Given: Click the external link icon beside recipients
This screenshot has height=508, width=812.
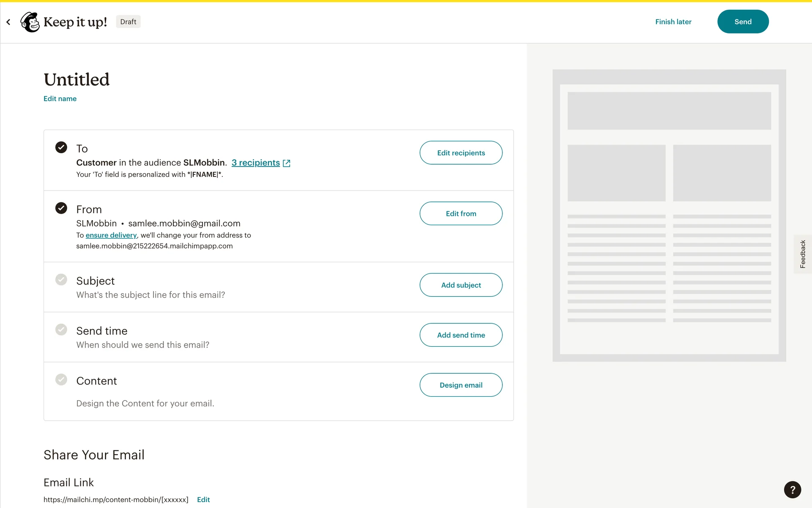Looking at the screenshot, I should 287,163.
